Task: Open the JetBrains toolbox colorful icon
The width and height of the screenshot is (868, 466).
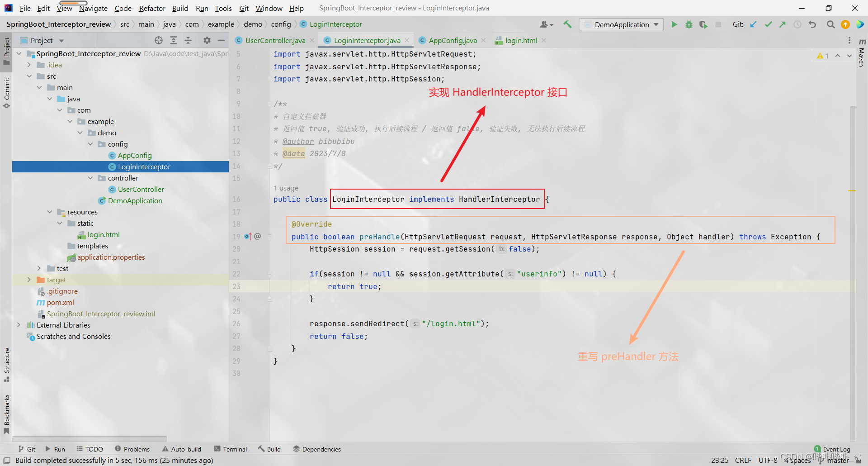Action: click(x=860, y=24)
